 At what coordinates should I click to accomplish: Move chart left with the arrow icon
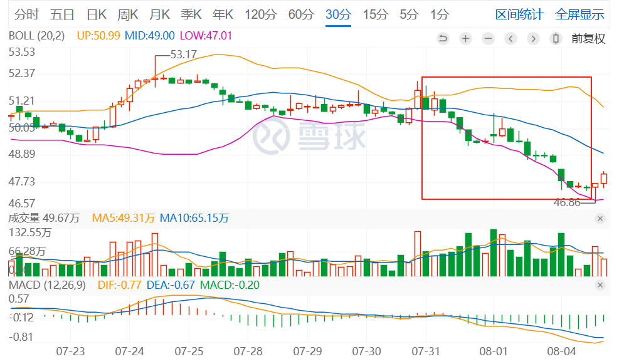pos(510,38)
